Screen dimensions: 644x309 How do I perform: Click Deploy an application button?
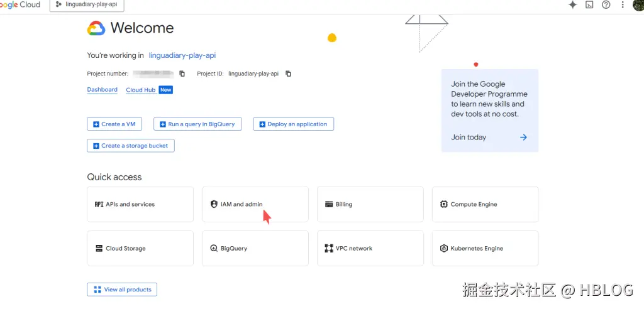click(293, 124)
